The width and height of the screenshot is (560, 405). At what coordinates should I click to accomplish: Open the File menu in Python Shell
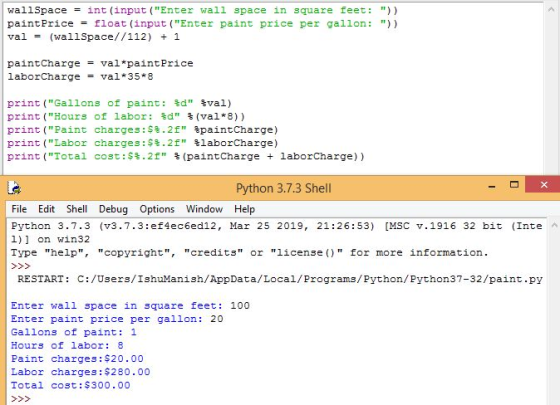pos(19,209)
